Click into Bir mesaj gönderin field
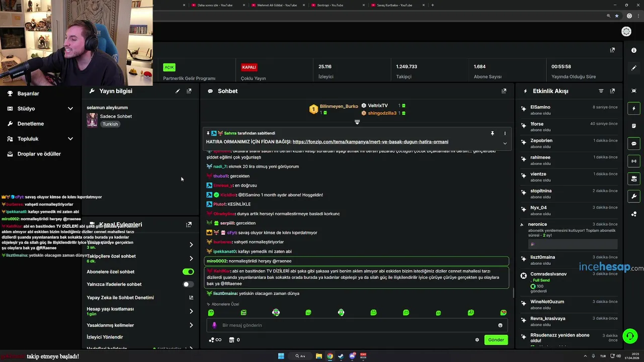This screenshot has width=644, height=362. [x=357, y=325]
